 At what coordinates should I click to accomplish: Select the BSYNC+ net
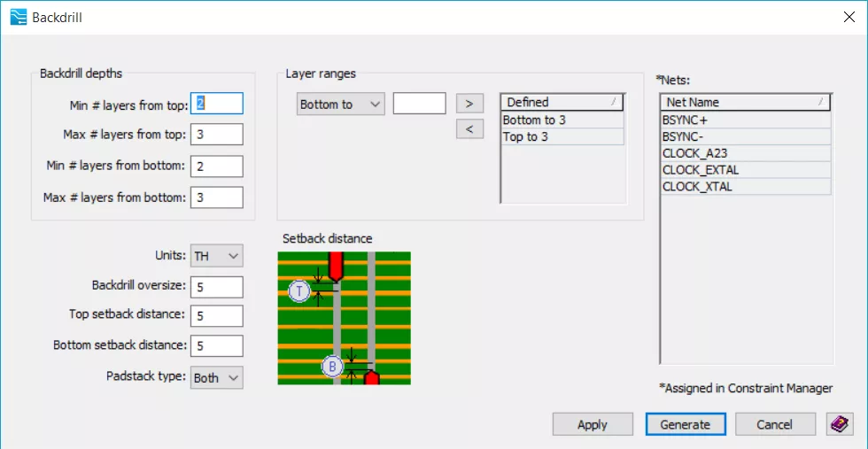(746, 120)
